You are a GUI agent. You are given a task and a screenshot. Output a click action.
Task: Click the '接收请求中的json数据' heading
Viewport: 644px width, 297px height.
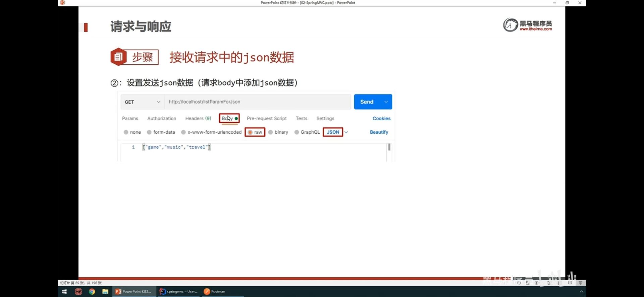pos(232,57)
